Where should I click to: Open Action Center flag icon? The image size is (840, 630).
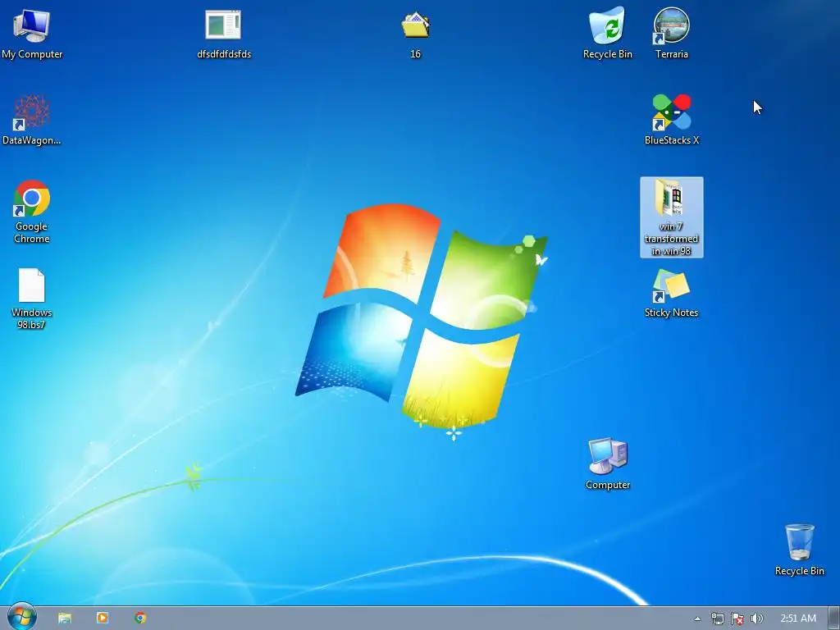(x=737, y=619)
